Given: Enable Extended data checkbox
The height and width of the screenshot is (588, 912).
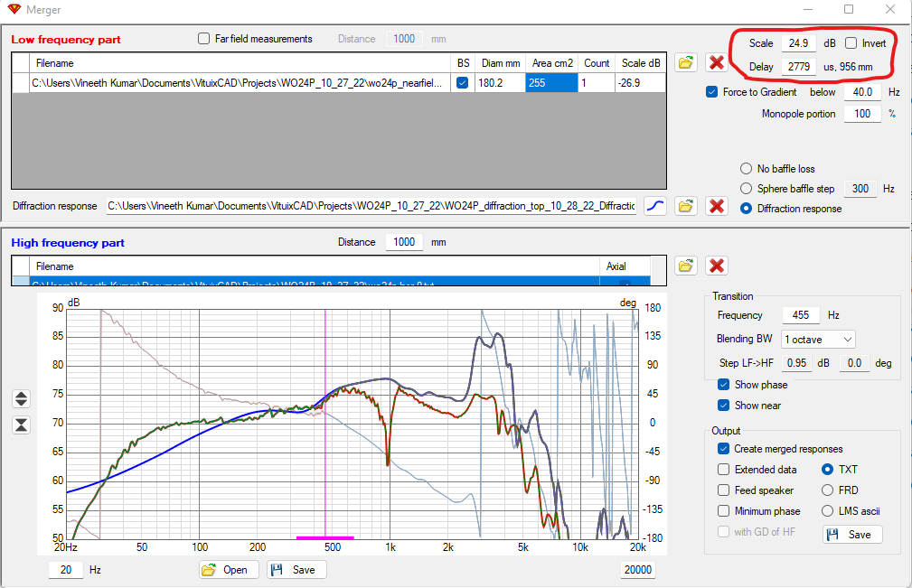Looking at the screenshot, I should 724,470.
